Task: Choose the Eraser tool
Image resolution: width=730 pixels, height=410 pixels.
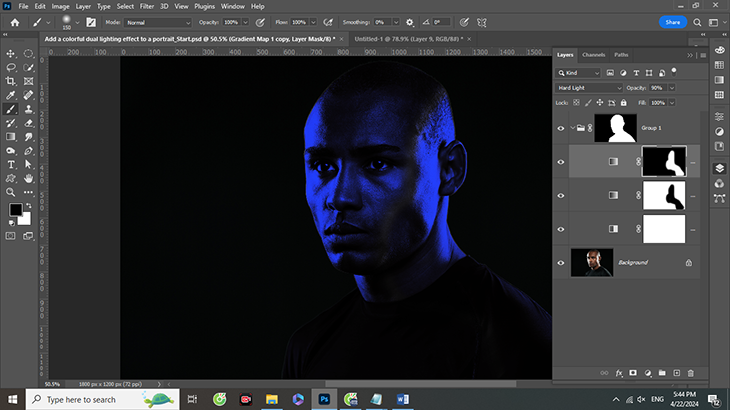Action: (28, 123)
